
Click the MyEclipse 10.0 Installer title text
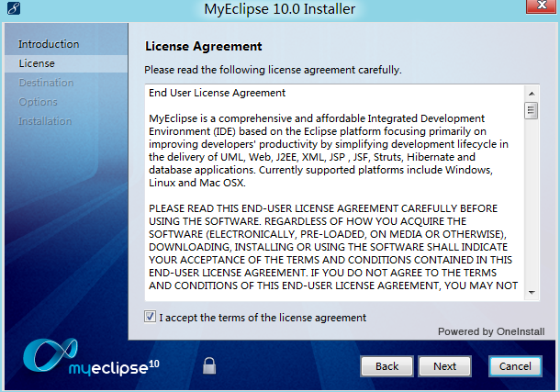coord(280,9)
